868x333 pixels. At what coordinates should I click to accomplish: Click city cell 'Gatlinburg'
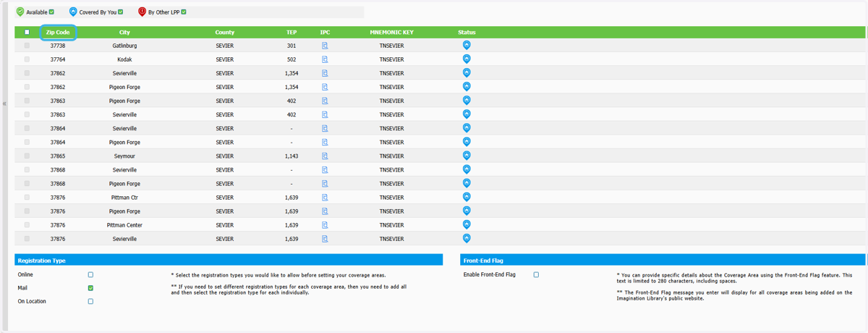pos(124,46)
